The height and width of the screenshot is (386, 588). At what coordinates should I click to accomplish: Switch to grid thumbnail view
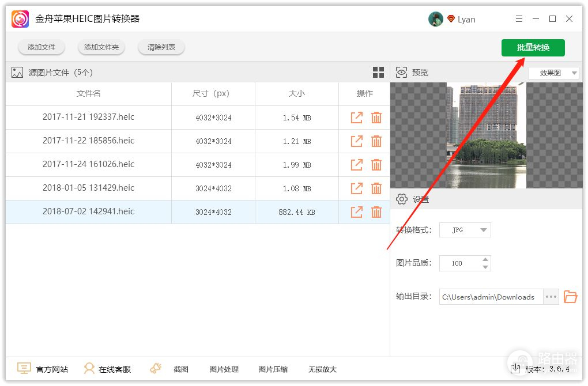[378, 73]
